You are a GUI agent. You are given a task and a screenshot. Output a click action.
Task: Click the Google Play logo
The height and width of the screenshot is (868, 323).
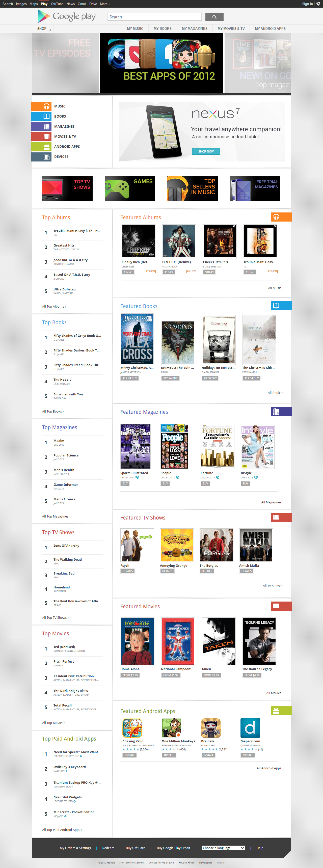pos(67,16)
